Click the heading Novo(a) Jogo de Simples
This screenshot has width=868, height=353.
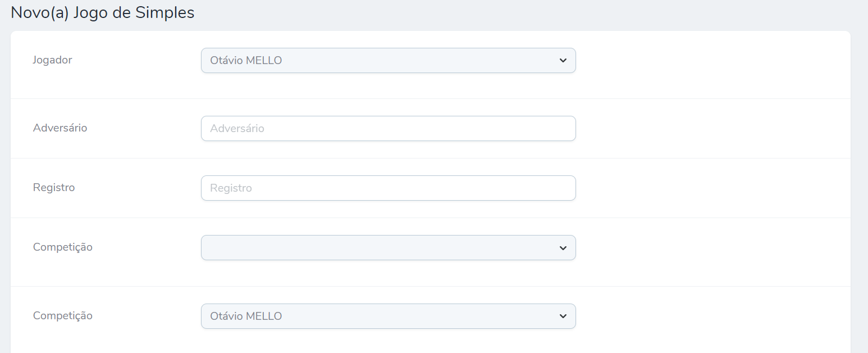click(x=102, y=12)
